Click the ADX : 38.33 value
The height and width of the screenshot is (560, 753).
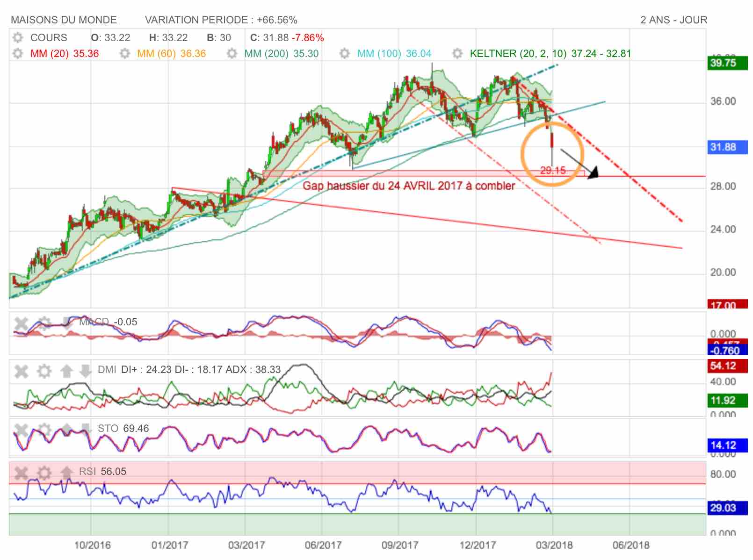point(253,369)
